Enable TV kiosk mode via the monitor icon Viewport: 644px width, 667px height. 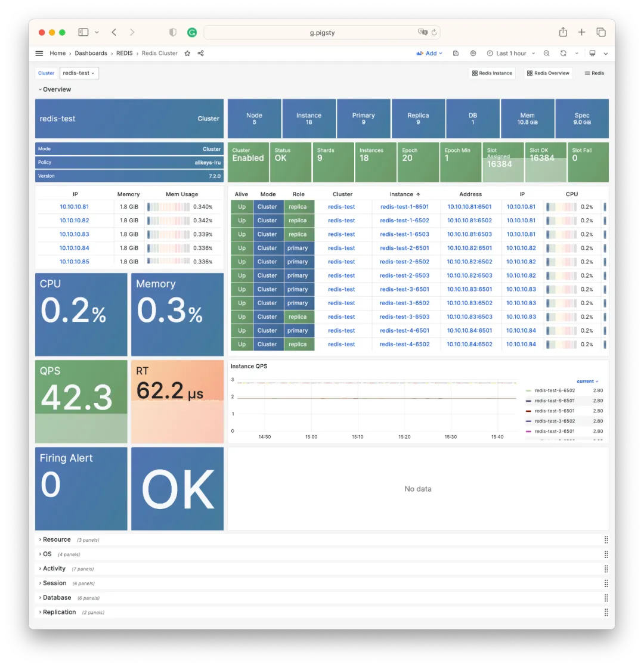click(592, 53)
